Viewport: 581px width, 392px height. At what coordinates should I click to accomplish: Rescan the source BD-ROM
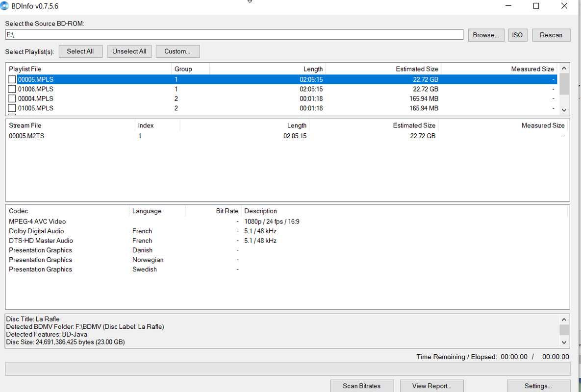551,35
